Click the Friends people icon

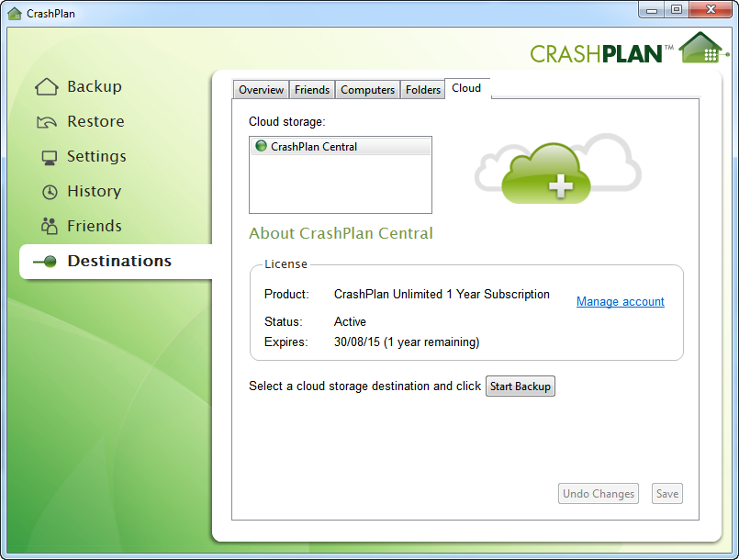click(x=50, y=227)
